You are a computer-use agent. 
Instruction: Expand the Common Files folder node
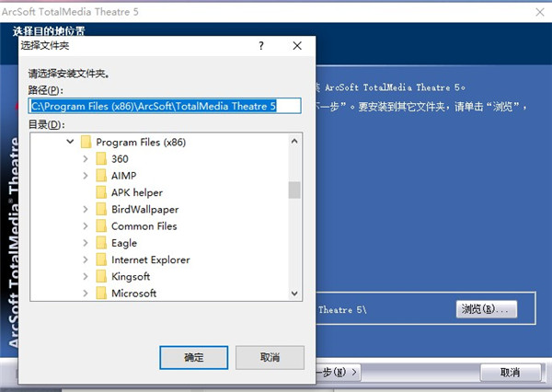[x=86, y=226]
